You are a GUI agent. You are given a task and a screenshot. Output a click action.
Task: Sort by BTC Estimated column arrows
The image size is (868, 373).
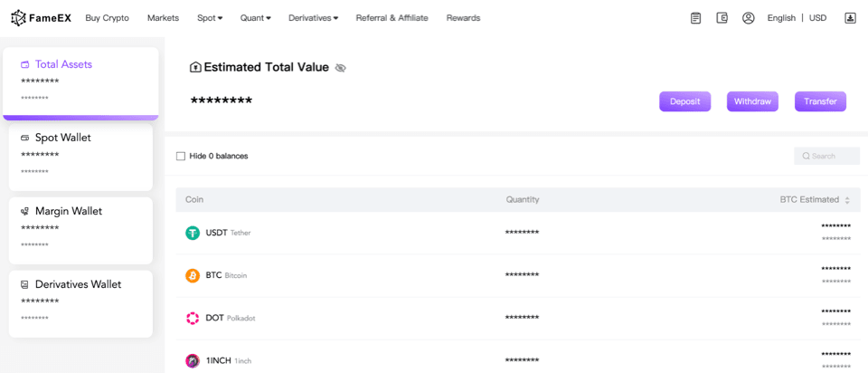(847, 200)
